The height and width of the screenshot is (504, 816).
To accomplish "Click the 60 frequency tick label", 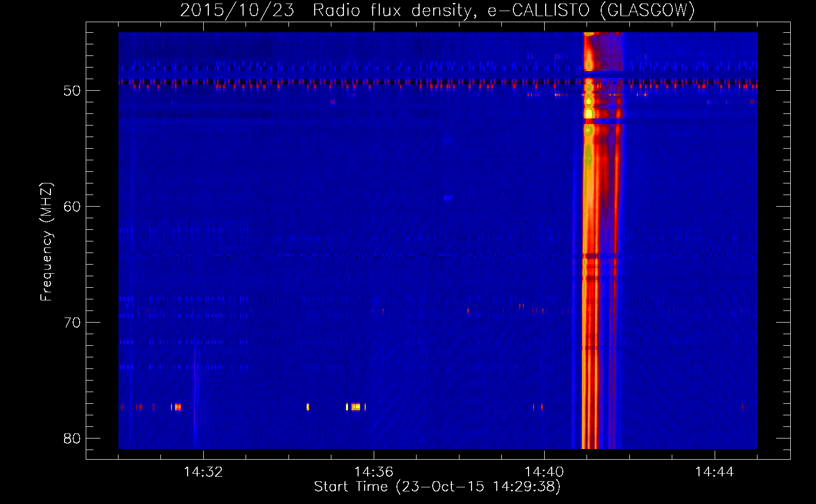I will pos(72,207).
